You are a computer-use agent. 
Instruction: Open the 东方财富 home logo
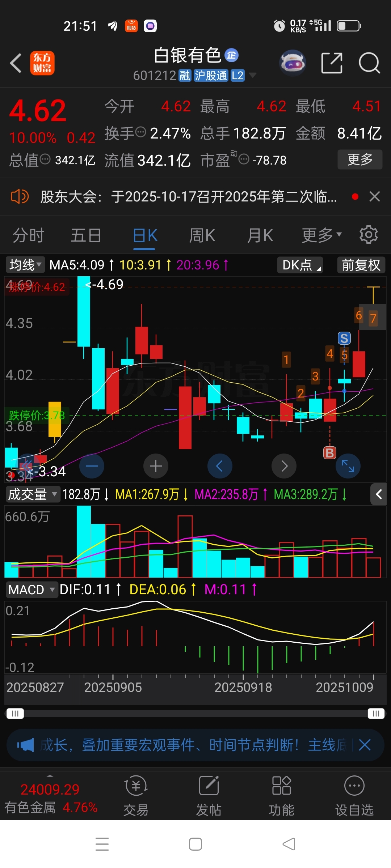[x=42, y=63]
